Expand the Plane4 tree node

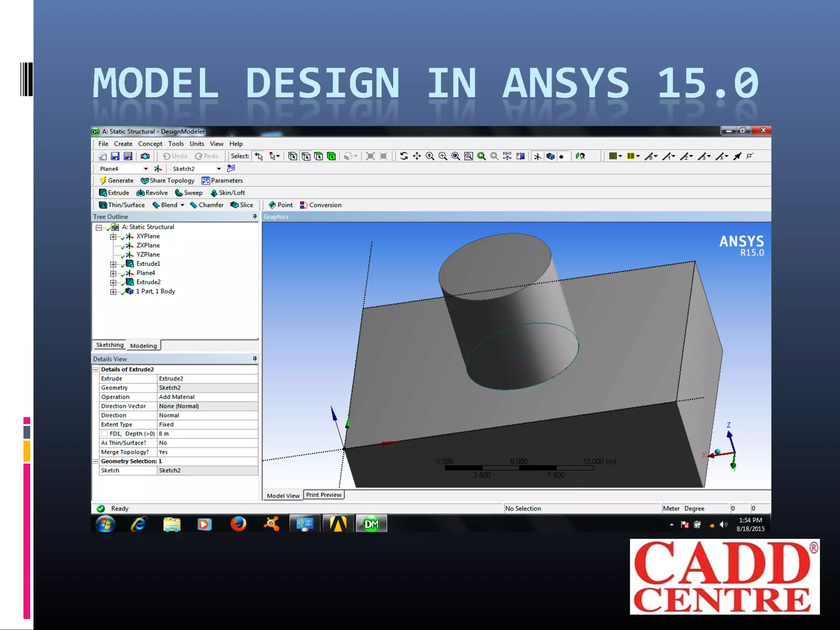tap(113, 273)
